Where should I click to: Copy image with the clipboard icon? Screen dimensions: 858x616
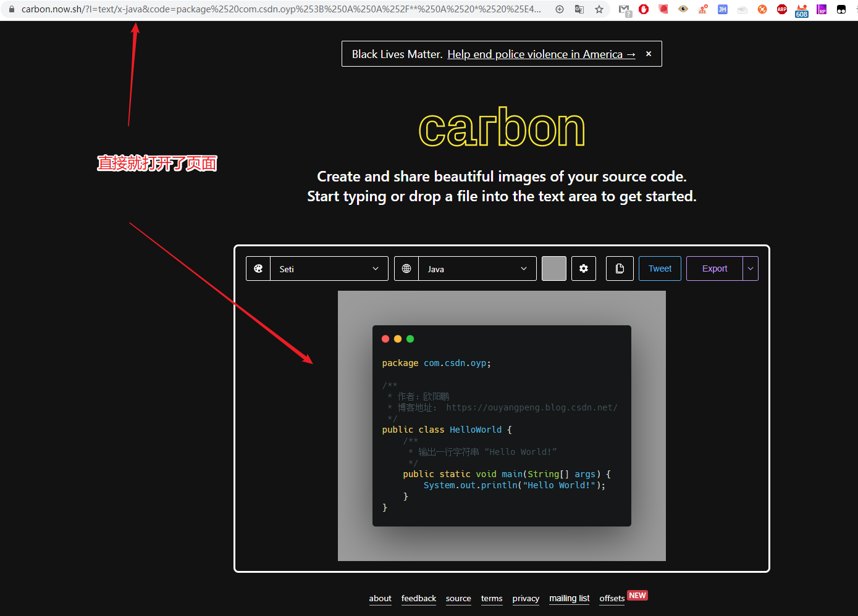pyautogui.click(x=620, y=268)
